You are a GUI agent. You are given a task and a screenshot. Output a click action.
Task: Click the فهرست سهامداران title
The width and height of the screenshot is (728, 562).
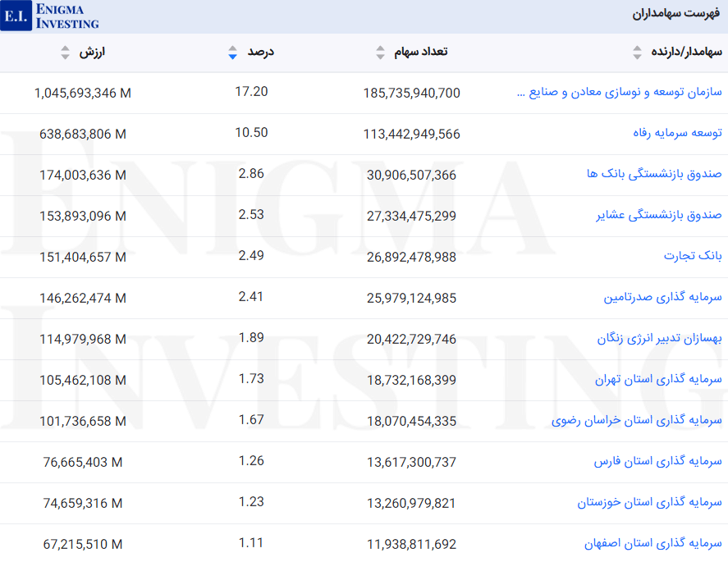point(675,13)
